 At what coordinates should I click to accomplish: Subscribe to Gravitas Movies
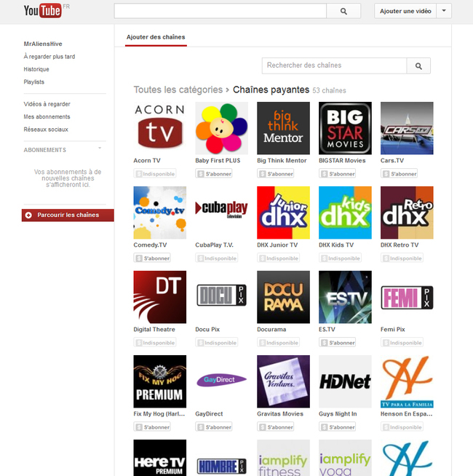[x=275, y=427]
